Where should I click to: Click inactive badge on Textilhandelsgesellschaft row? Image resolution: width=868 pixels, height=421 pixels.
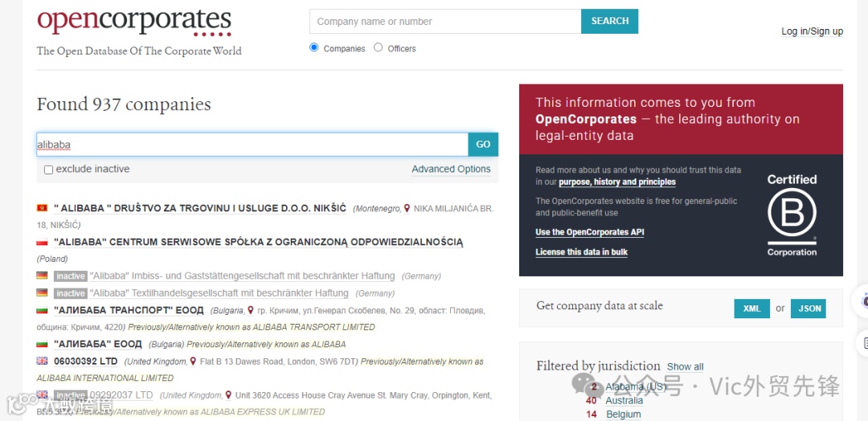(70, 293)
